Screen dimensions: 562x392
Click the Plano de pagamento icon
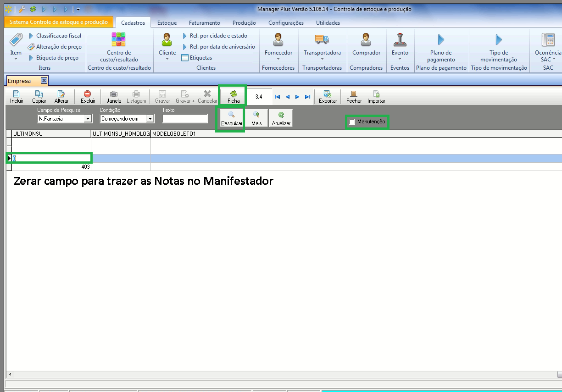[x=441, y=40]
